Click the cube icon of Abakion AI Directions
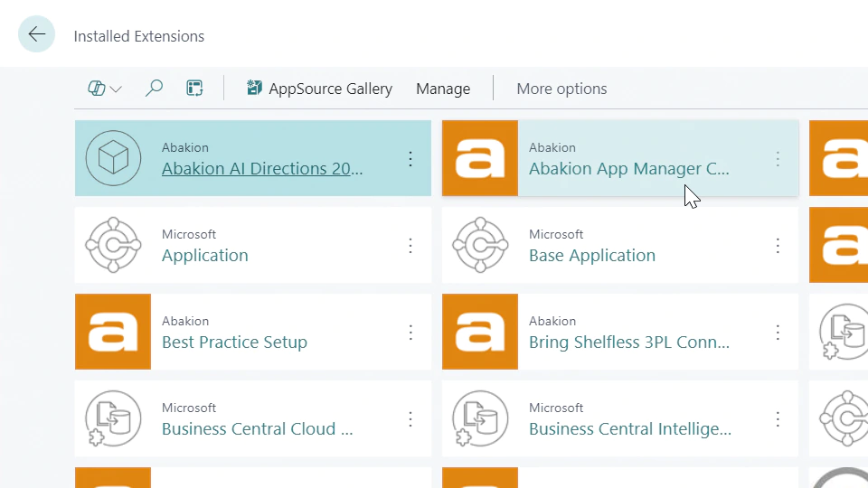The image size is (868, 488). [x=114, y=158]
